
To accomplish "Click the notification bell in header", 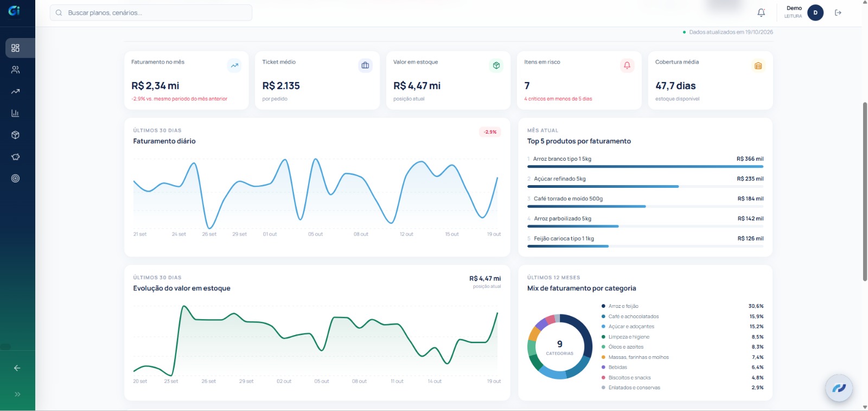I will [x=761, y=12].
